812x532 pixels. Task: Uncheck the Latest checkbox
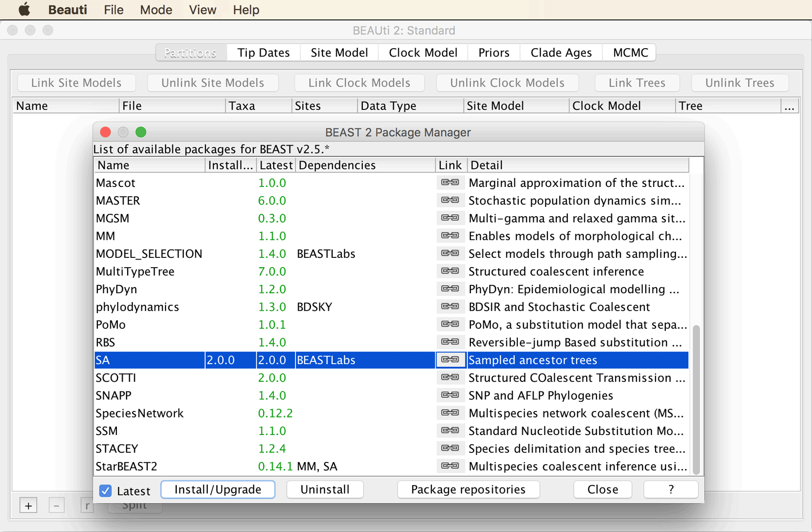(106, 491)
